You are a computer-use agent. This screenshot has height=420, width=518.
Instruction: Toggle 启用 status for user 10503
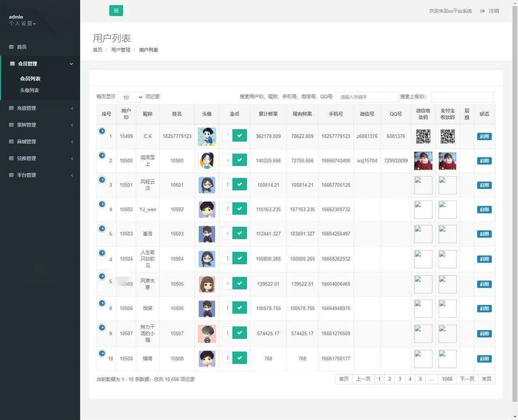pos(484,234)
